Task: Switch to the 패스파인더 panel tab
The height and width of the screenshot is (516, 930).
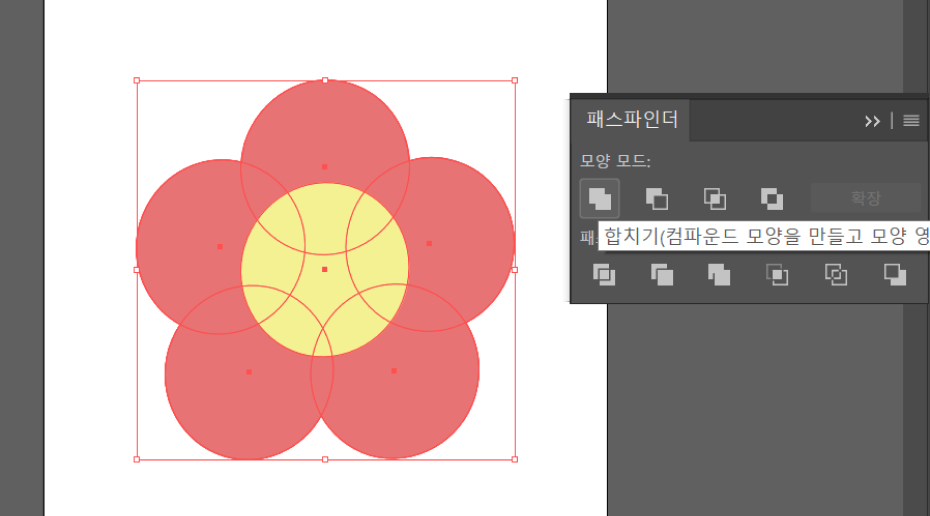Action: pos(631,120)
